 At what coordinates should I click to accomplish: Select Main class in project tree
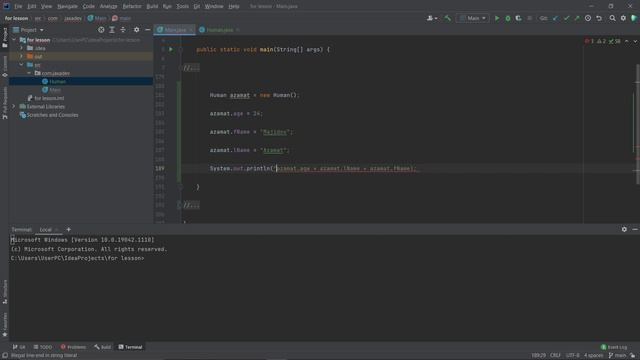coord(55,90)
